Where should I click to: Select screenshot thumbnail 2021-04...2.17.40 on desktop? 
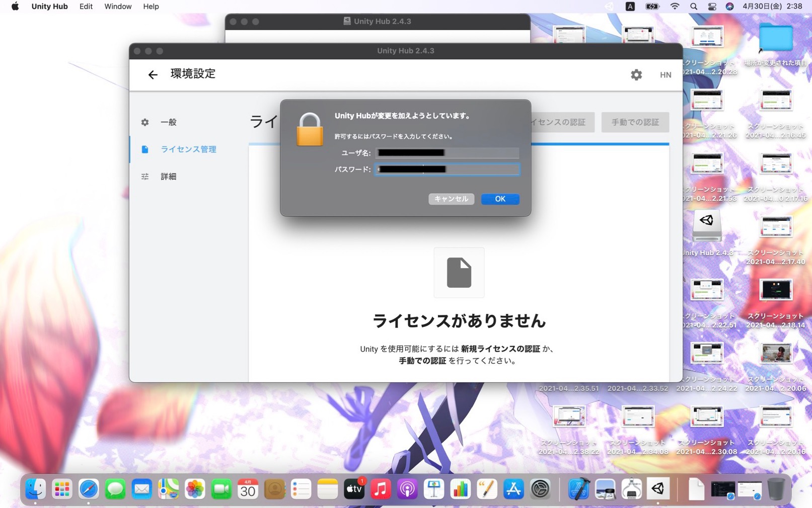(776, 226)
